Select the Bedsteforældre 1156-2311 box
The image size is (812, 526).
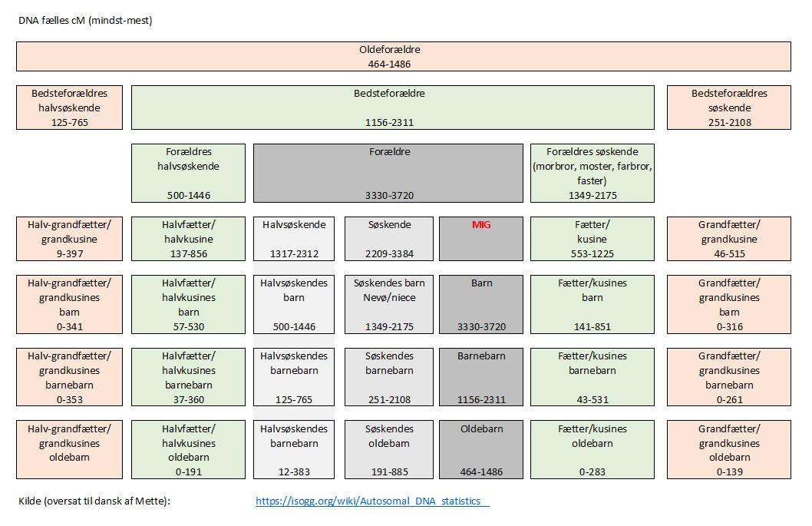(x=392, y=108)
